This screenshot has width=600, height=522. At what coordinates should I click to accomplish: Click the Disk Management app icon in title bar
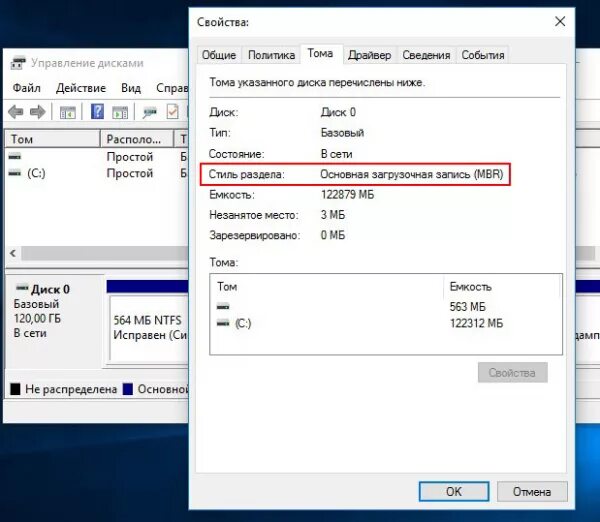(x=18, y=63)
